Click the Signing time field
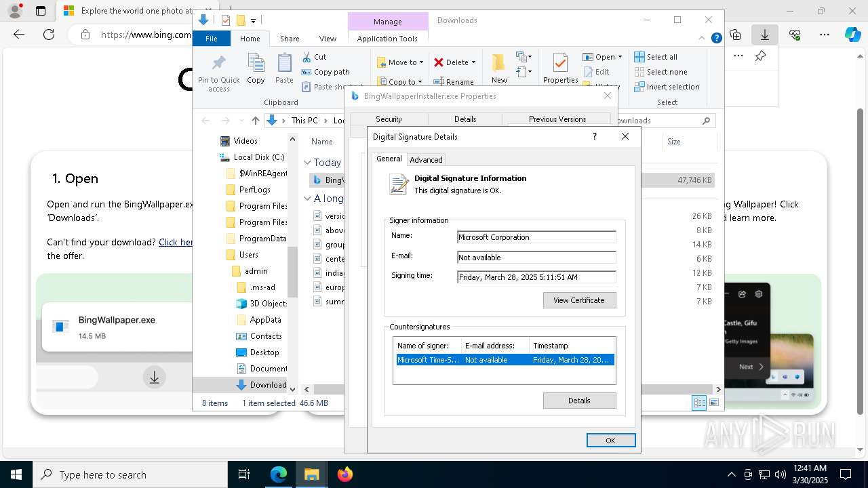Image resolution: width=868 pixels, height=488 pixels. click(536, 277)
